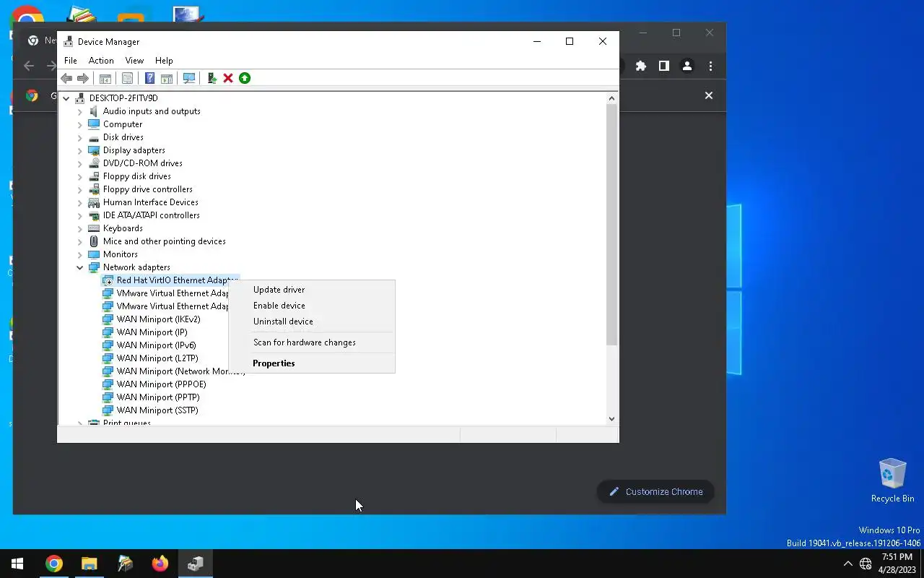Click the blue Help question mark icon

[149, 78]
